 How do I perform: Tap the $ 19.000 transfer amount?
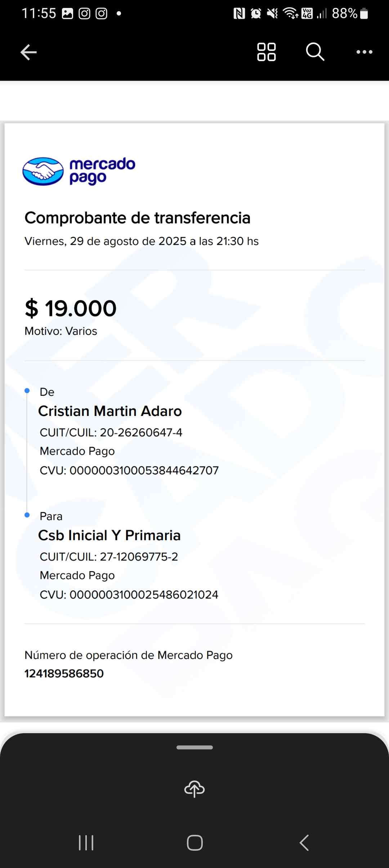pos(71,309)
